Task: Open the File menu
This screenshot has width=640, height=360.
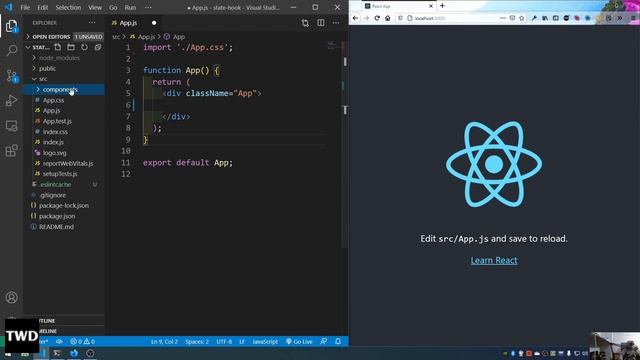Action: 25,7
